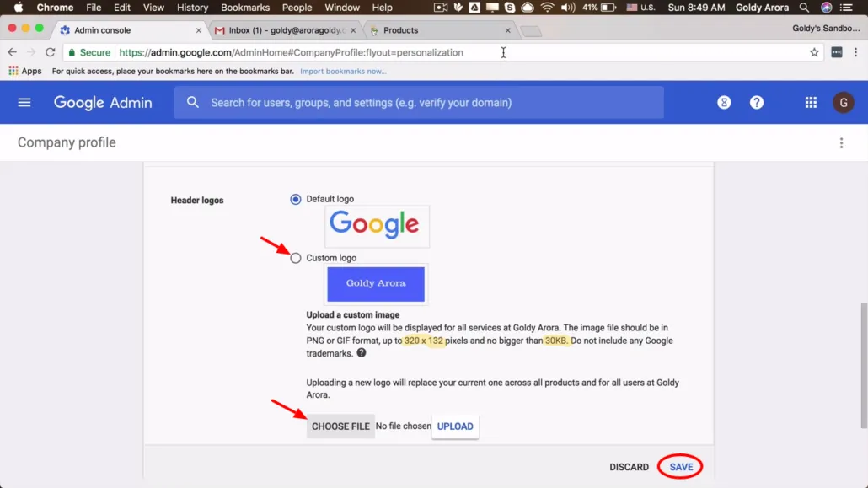Image resolution: width=868 pixels, height=488 pixels.
Task: Open the View menu
Action: coord(153,8)
